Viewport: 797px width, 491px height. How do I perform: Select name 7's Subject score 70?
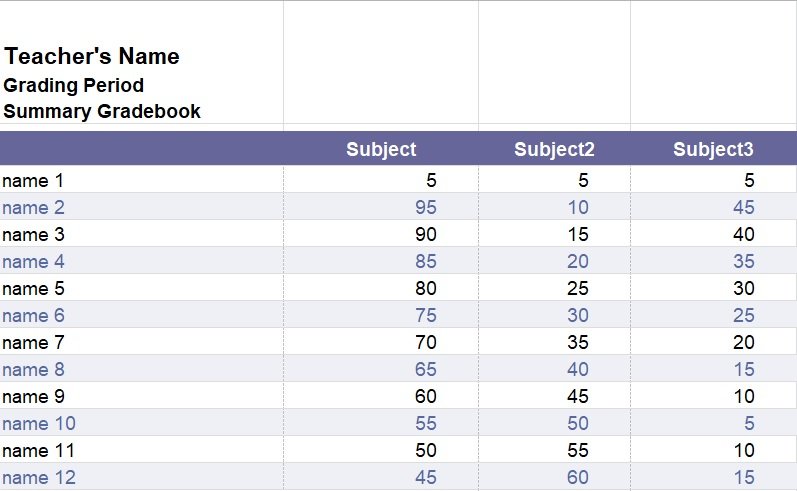pyautogui.click(x=425, y=342)
